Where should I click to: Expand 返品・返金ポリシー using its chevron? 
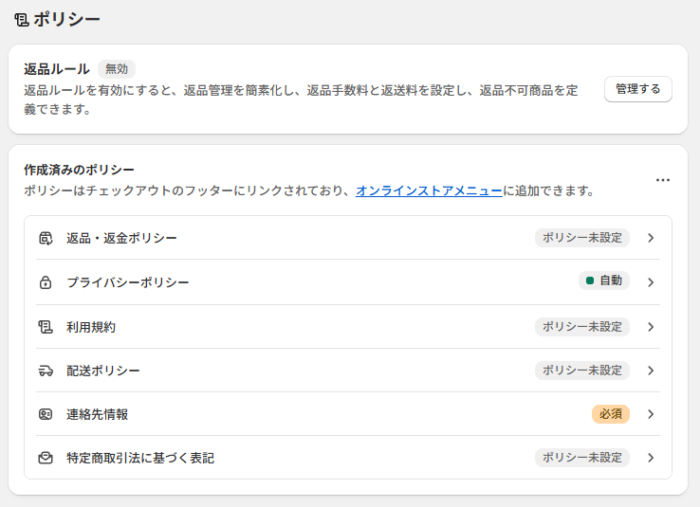(650, 238)
